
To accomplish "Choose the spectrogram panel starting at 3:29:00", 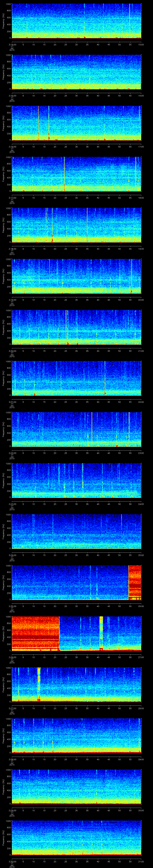I will click(x=77, y=787).
